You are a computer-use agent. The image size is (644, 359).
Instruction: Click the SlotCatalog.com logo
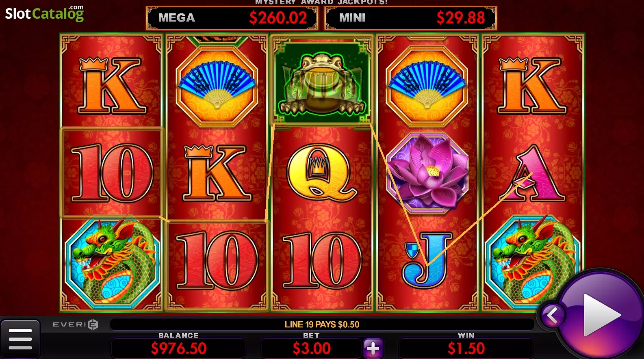coord(44,13)
